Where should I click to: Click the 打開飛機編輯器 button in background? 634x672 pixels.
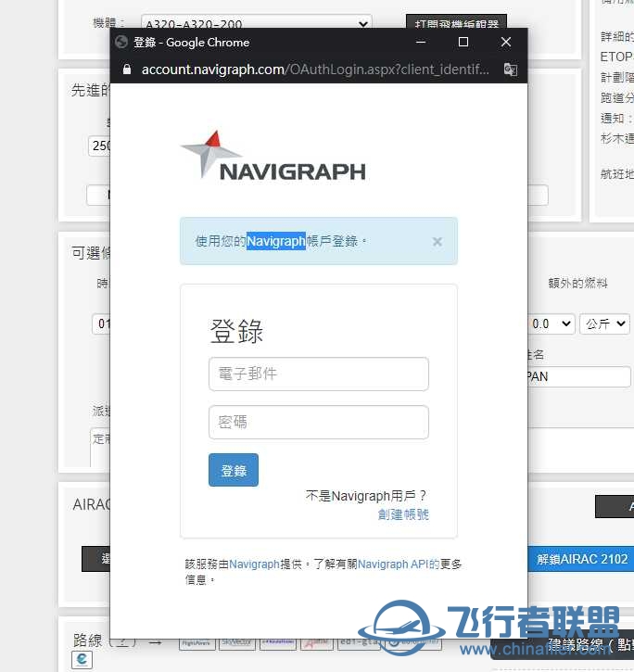[457, 22]
